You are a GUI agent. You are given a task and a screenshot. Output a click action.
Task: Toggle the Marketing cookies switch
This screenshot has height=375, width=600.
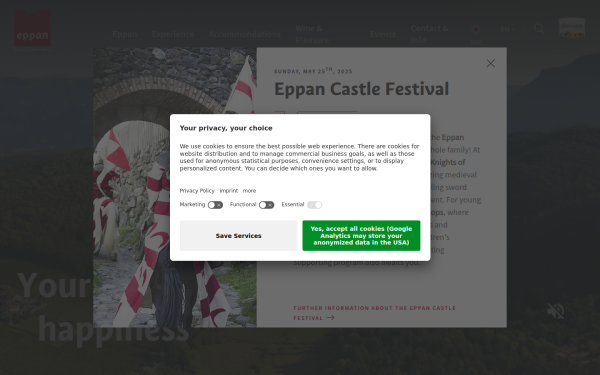coord(215,205)
